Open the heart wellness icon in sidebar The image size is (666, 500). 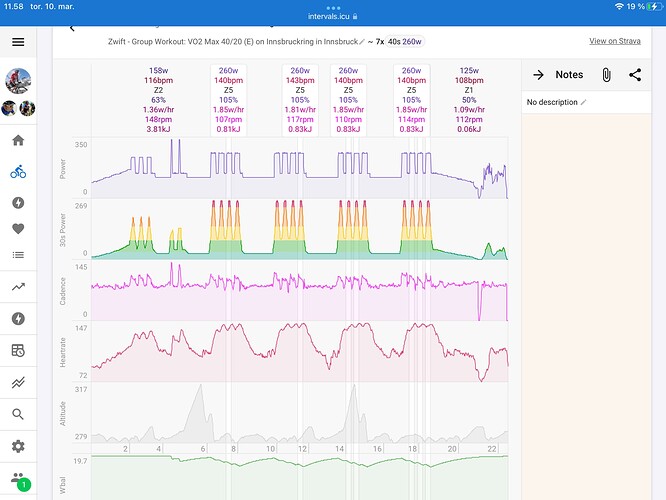click(18, 228)
